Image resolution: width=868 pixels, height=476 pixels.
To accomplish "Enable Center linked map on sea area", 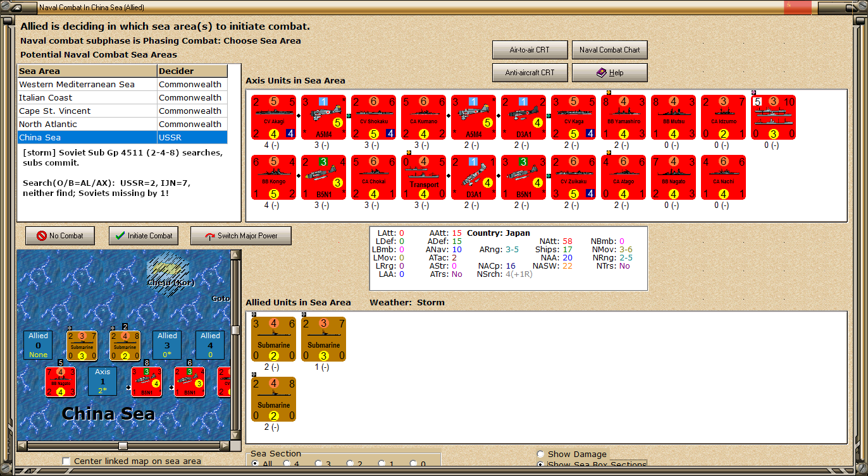I will (66, 461).
